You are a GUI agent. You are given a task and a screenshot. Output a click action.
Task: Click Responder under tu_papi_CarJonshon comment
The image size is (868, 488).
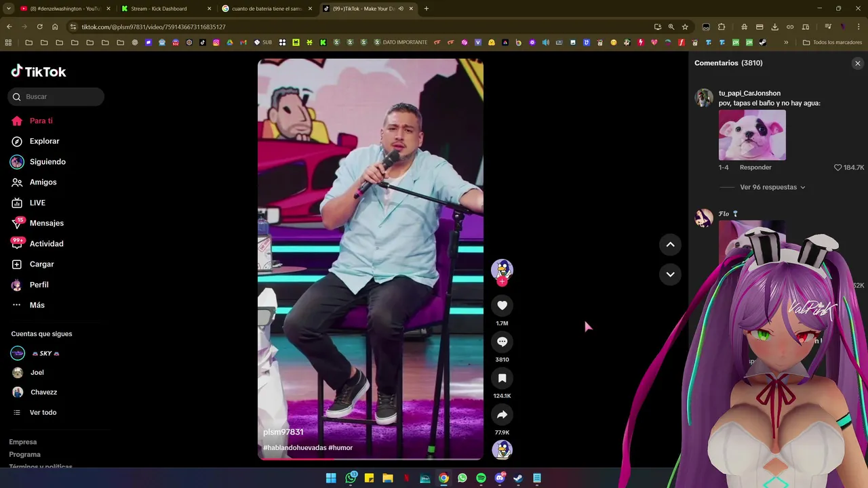pos(755,167)
